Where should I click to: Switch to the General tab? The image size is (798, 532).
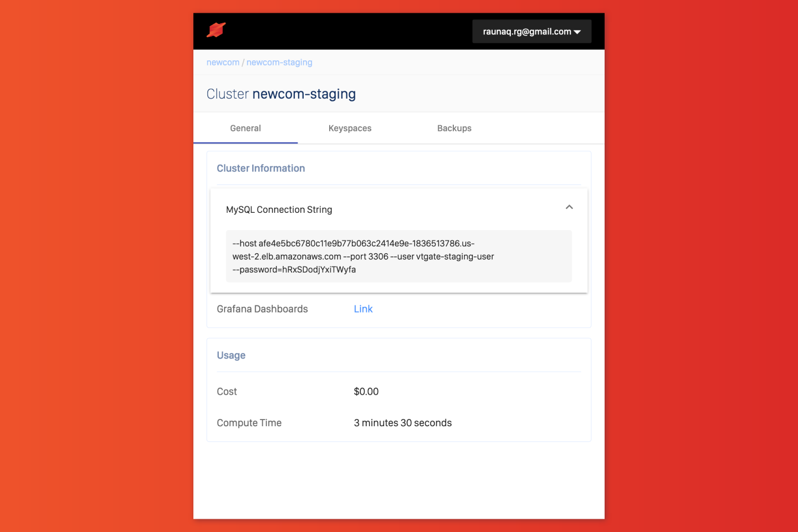point(245,128)
